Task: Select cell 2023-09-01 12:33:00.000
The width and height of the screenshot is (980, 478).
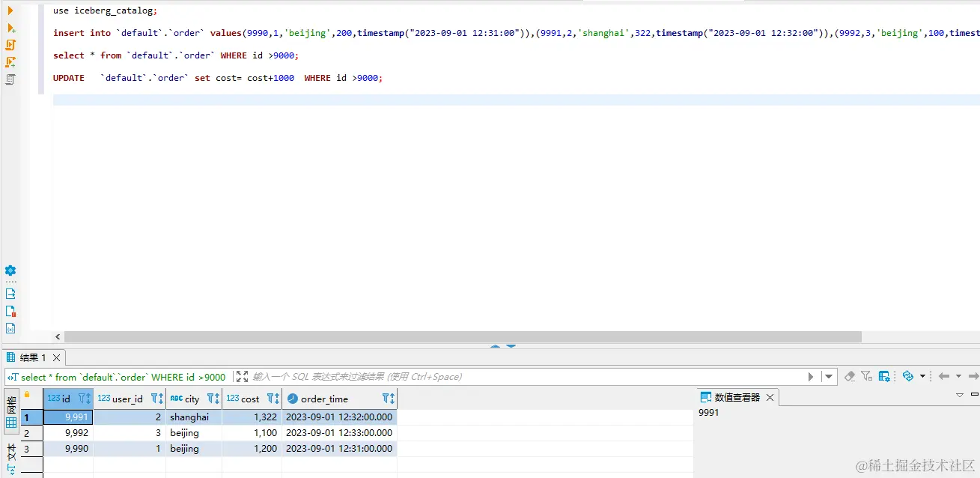Action: pyautogui.click(x=339, y=432)
